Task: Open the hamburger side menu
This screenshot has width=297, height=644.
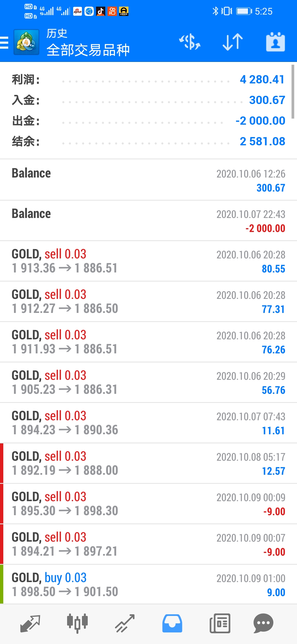Action: (x=4, y=43)
